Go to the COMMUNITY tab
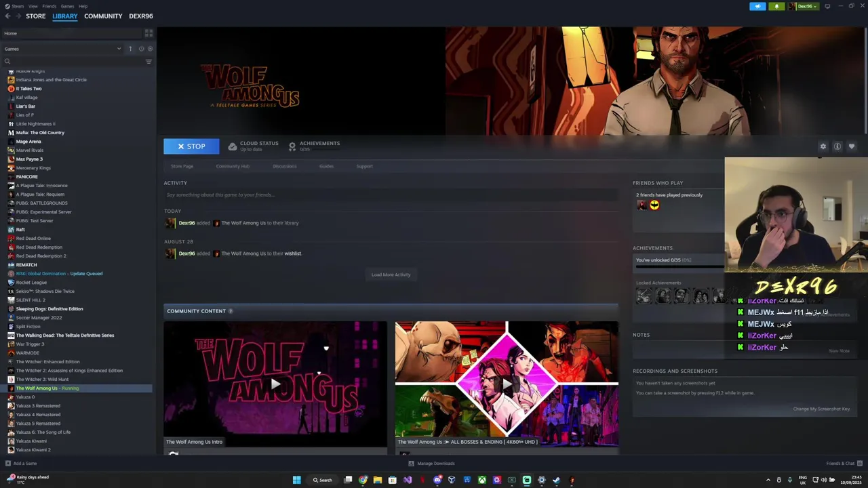The height and width of the screenshot is (488, 868). (103, 16)
